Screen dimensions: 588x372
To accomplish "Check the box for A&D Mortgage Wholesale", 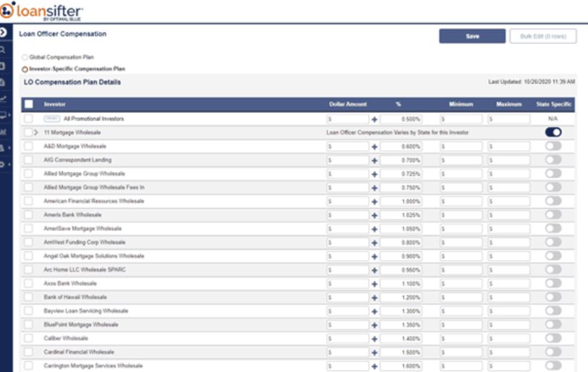I will (28, 146).
